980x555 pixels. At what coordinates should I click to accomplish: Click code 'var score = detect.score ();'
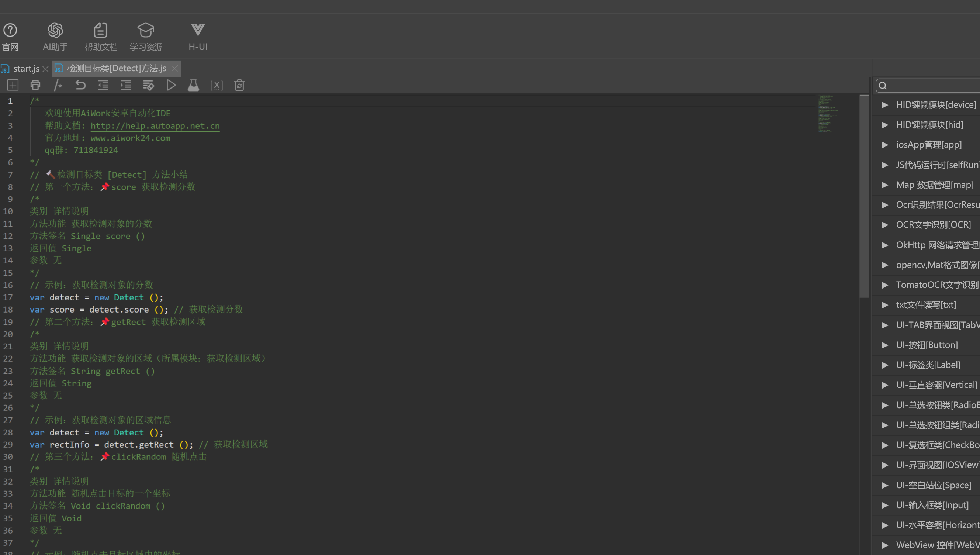click(99, 310)
